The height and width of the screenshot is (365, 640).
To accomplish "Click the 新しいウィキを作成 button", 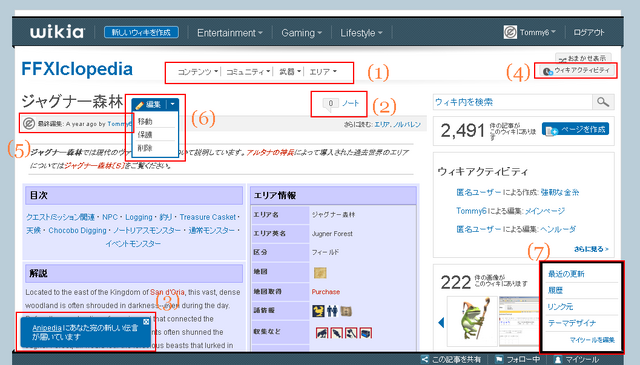I will (141, 32).
